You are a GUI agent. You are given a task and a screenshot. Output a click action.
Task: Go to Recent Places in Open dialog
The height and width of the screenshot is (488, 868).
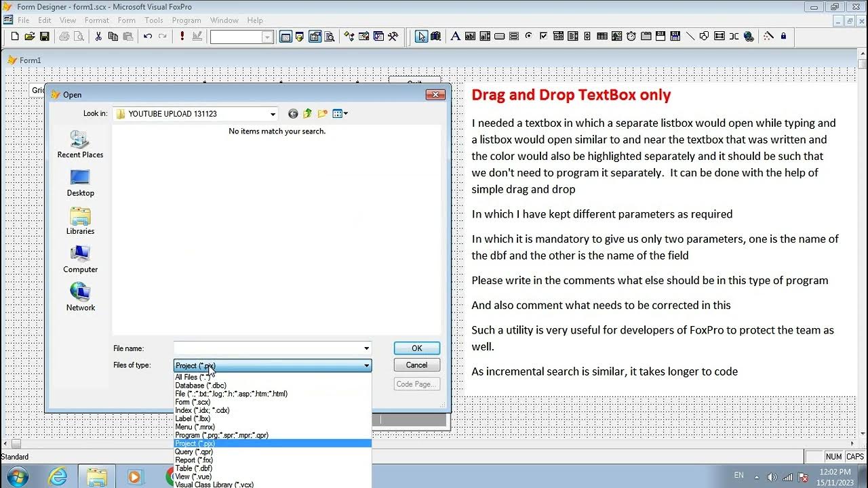click(x=80, y=144)
